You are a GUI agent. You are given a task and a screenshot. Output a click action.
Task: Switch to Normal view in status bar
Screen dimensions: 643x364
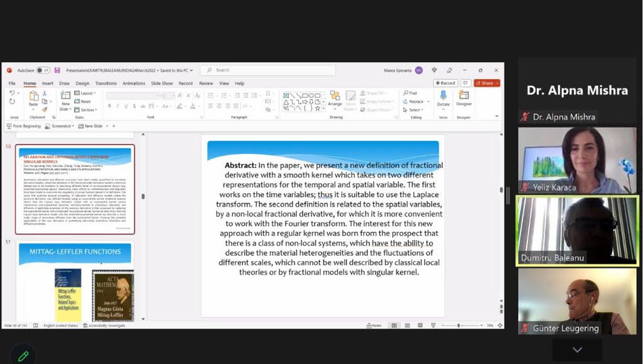394,325
